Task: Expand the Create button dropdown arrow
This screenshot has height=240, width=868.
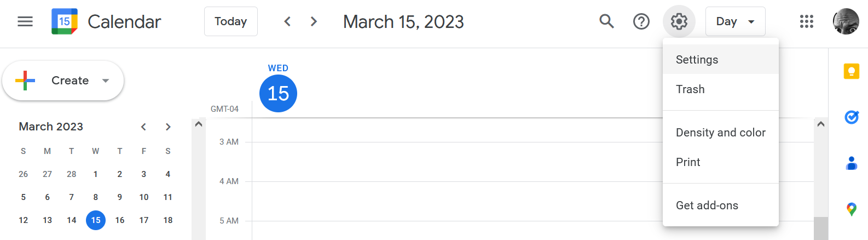Action: (x=106, y=81)
